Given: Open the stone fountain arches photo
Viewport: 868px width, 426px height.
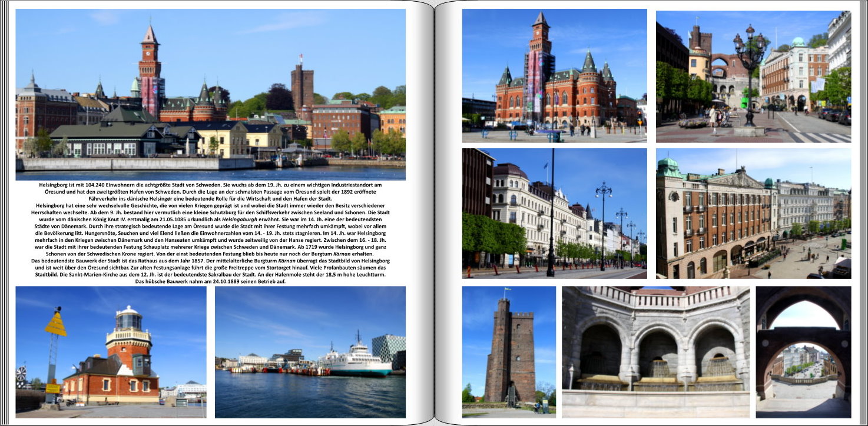Looking at the screenshot, I should [x=655, y=352].
